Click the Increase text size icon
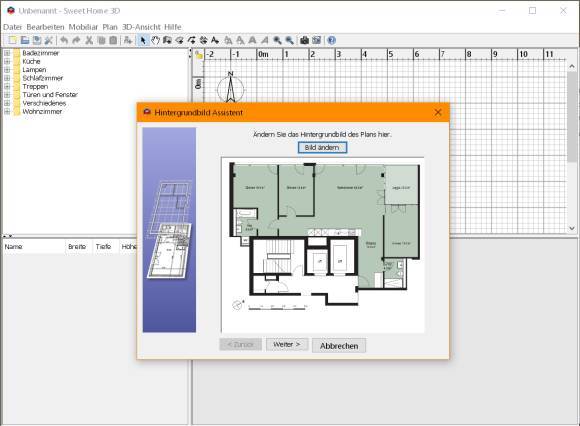 pyautogui.click(x=228, y=40)
